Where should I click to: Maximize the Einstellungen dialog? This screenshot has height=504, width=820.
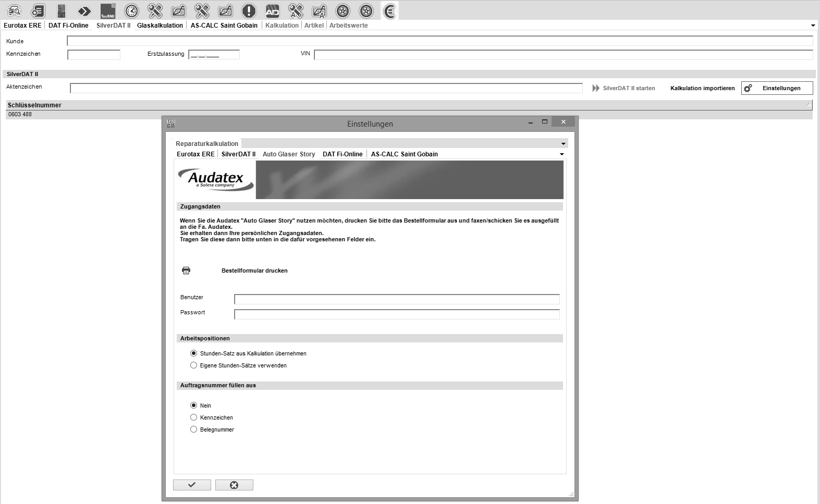pyautogui.click(x=544, y=121)
